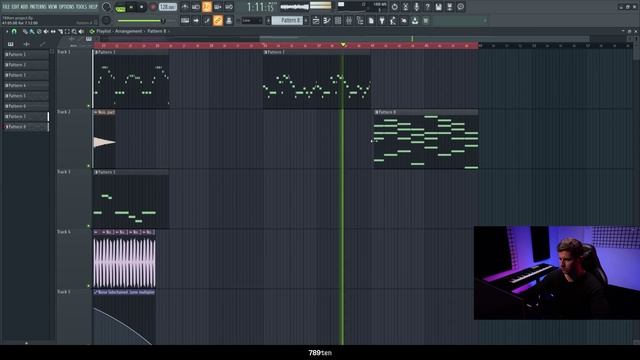The image size is (640, 360).
Task: Click the audio editor scissors icon
Action: [405, 7]
